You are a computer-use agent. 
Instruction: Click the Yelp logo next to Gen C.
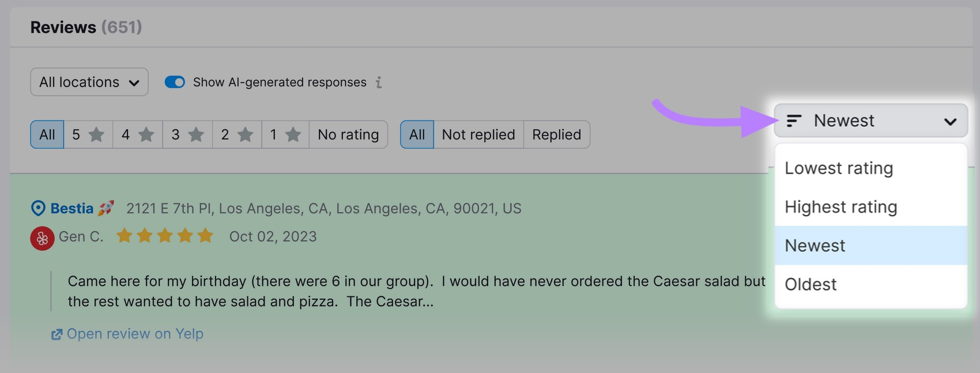pos(40,236)
